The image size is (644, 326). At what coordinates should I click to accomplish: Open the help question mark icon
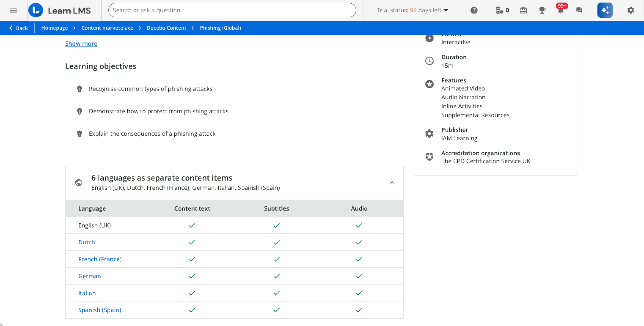474,10
